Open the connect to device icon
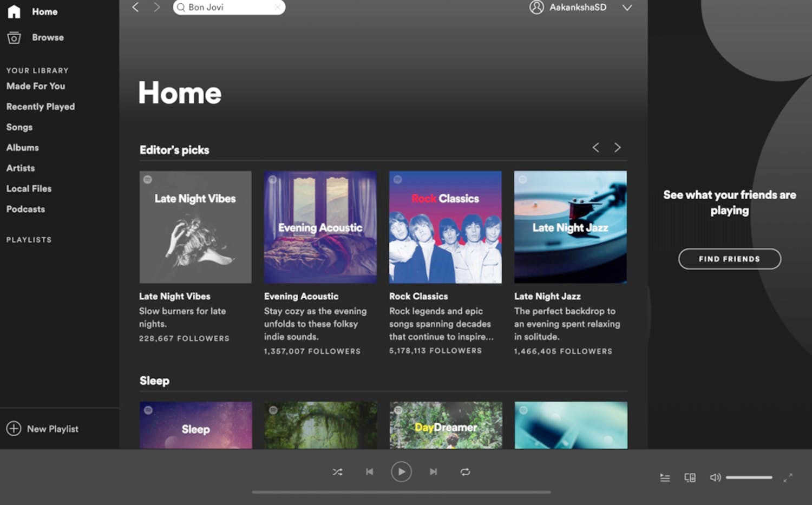812x505 pixels. point(690,477)
